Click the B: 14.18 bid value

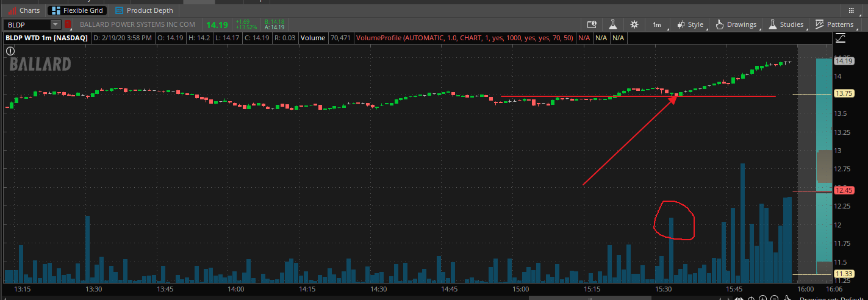click(x=274, y=22)
